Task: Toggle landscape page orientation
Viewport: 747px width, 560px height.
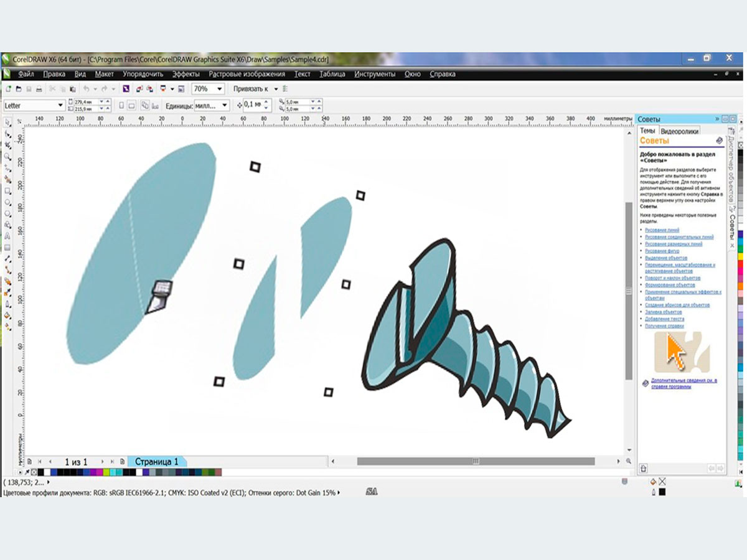Action: [131, 105]
